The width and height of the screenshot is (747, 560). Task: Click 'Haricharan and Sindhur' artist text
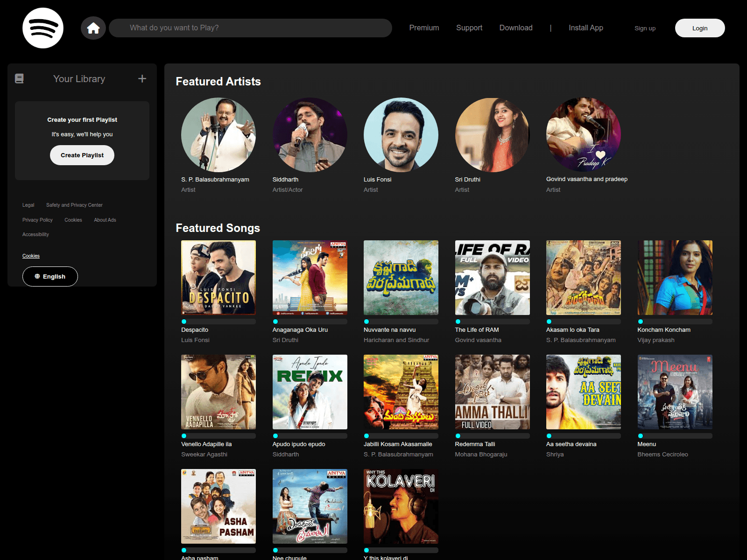click(396, 340)
